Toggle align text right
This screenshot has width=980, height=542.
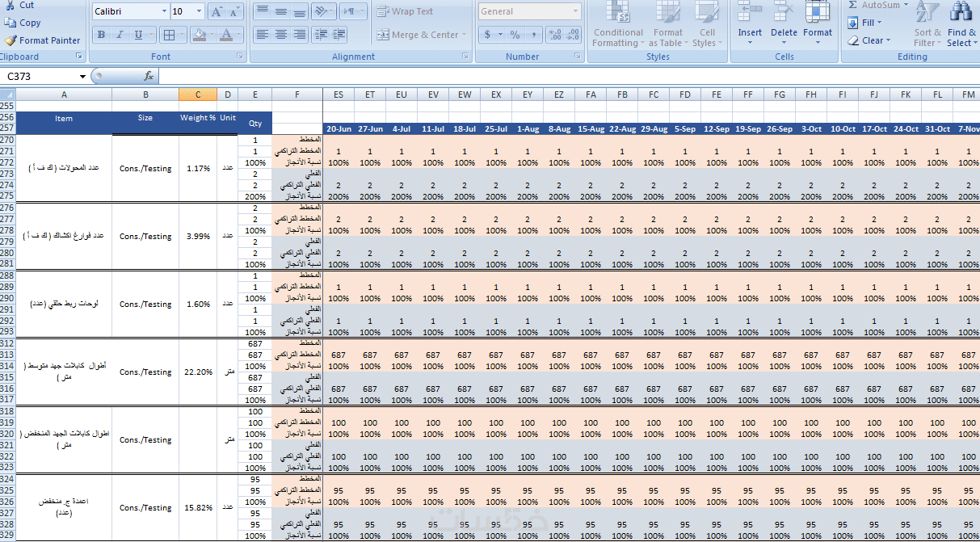[x=299, y=35]
